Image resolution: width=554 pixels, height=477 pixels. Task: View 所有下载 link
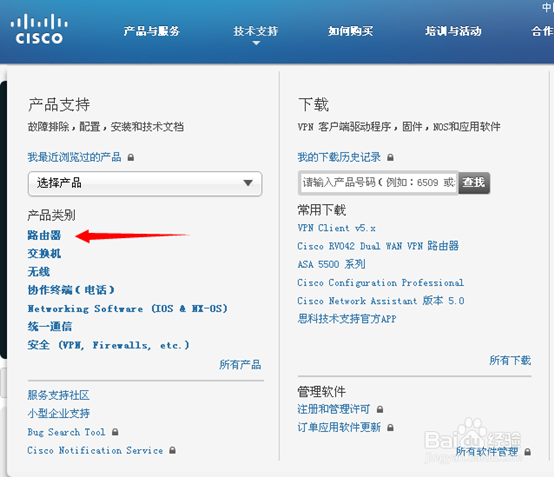(x=510, y=360)
